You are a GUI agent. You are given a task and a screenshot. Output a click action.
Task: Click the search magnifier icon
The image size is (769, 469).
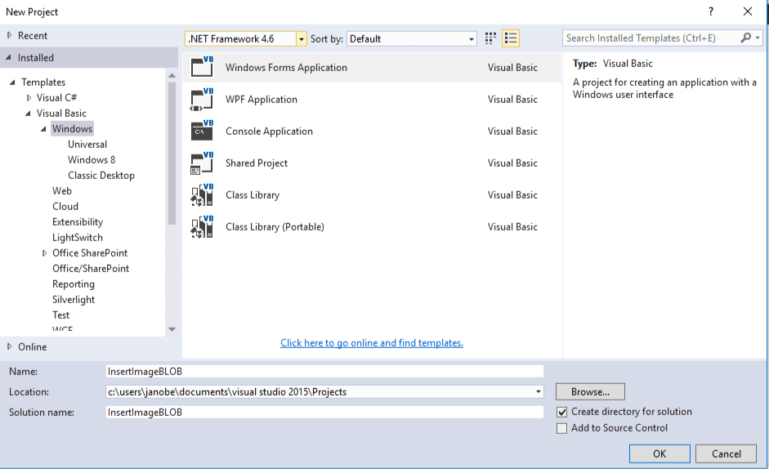(x=746, y=38)
